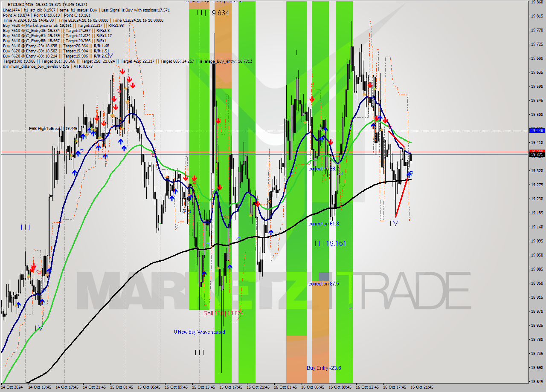Click the 19.680 price axis label
Image resolution: width=546 pixels, height=392 pixels.
(537, 58)
